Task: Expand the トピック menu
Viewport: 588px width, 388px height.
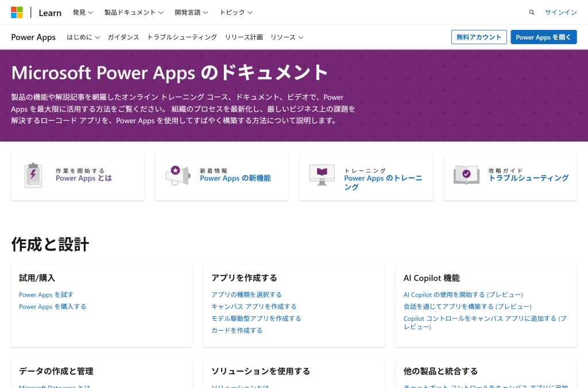Action: coord(235,13)
